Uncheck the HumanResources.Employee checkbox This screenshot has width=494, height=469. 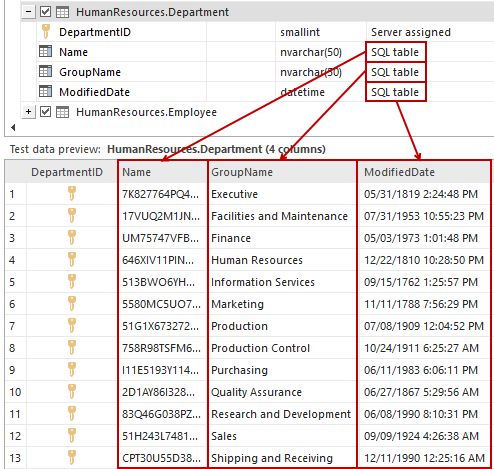click(x=45, y=112)
